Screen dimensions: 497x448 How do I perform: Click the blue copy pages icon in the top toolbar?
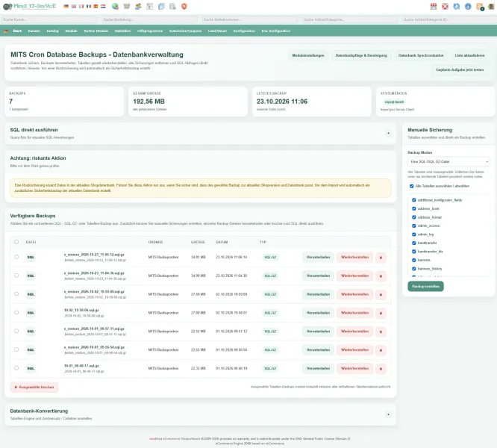pyautogui.click(x=161, y=6)
